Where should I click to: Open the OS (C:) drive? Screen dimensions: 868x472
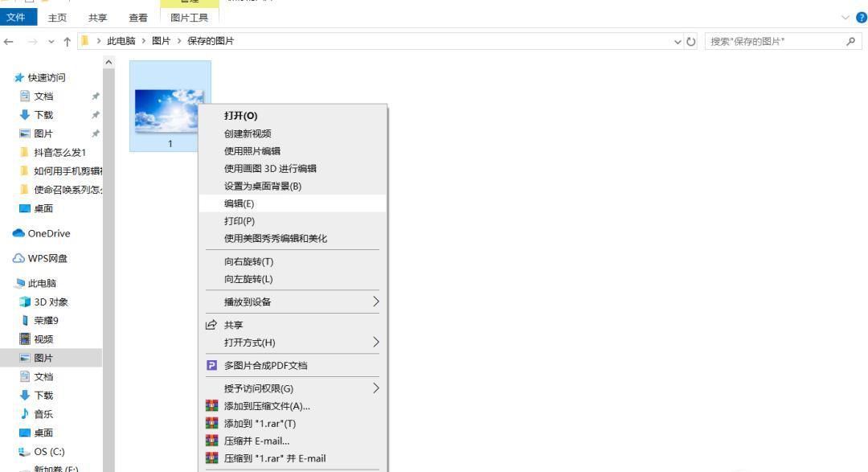49,452
